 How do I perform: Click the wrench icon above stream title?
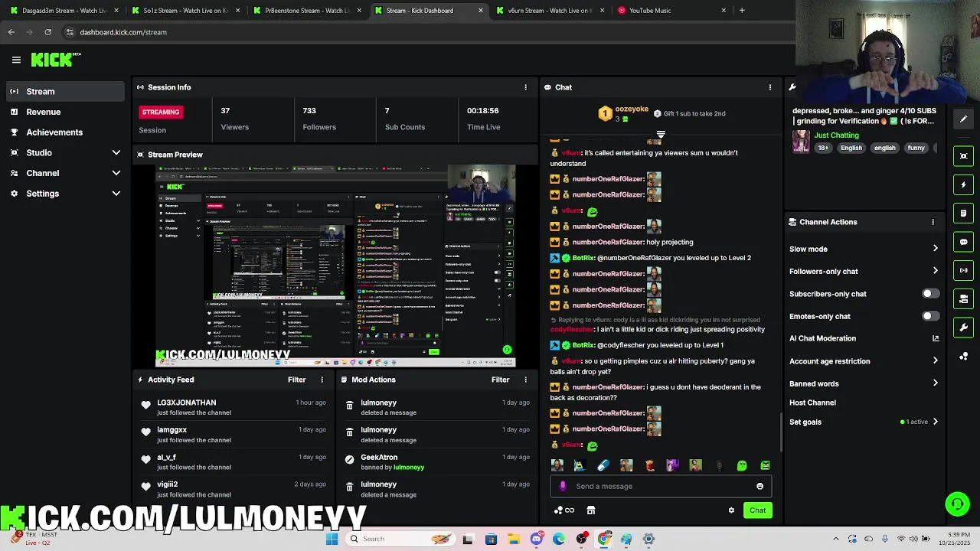tap(792, 87)
